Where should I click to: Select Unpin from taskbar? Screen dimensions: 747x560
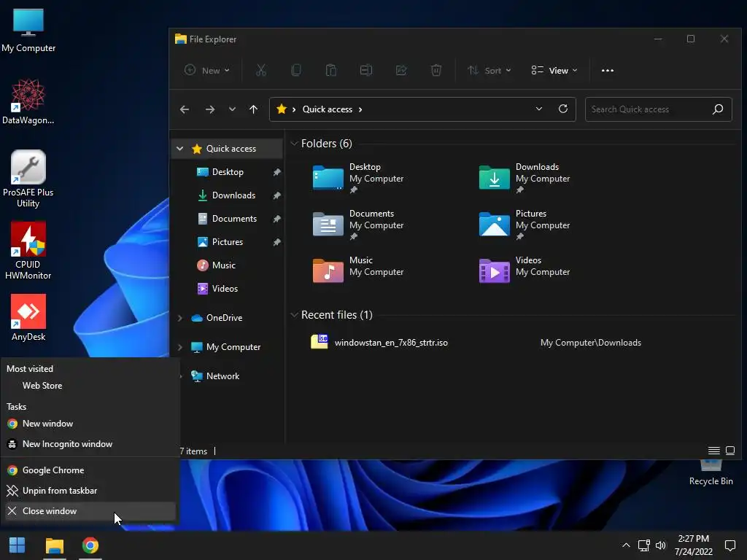tap(90, 491)
